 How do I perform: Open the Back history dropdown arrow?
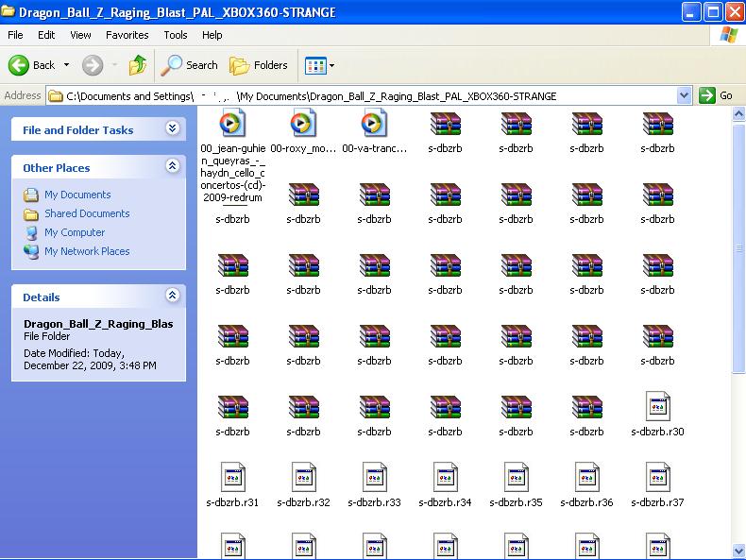67,65
